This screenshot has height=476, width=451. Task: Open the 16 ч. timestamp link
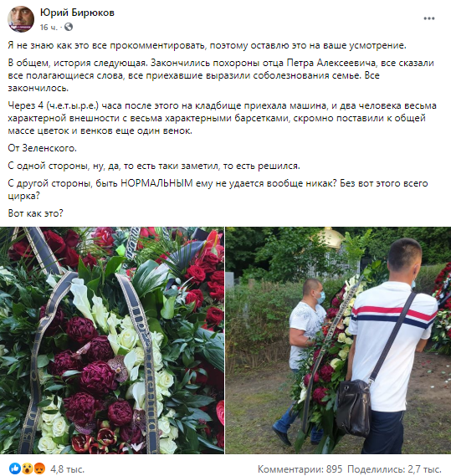49,28
